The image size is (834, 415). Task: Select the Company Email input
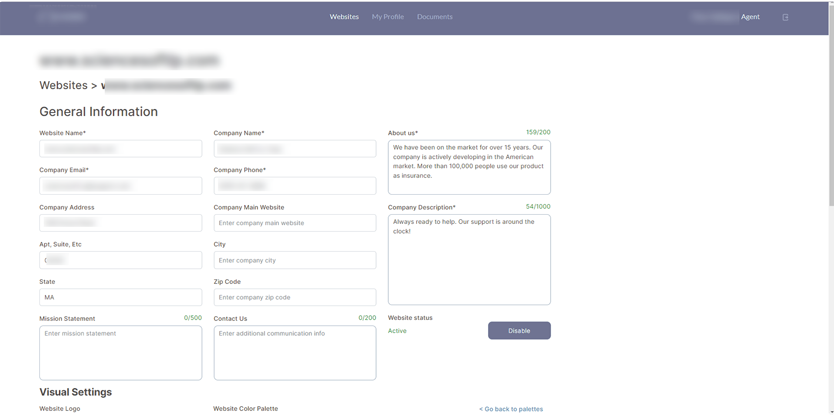pyautogui.click(x=120, y=186)
